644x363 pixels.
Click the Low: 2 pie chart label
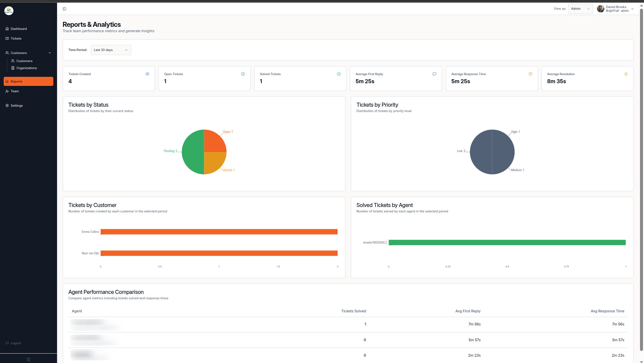click(x=461, y=151)
